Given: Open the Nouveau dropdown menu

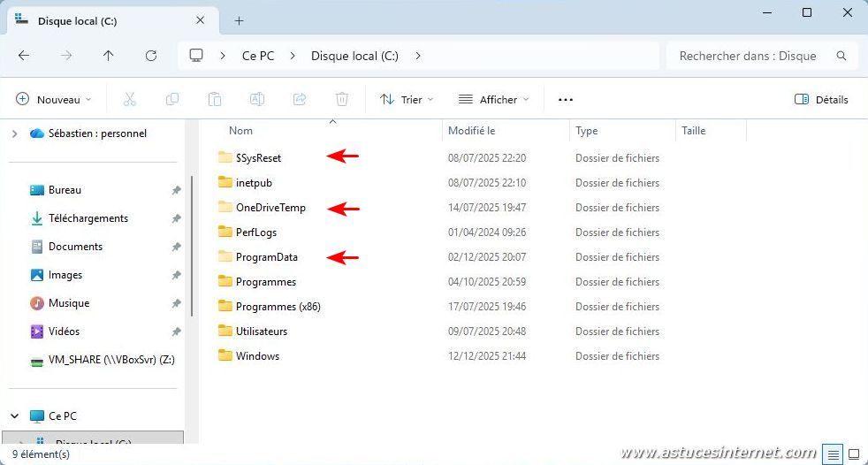Looking at the screenshot, I should (x=54, y=100).
